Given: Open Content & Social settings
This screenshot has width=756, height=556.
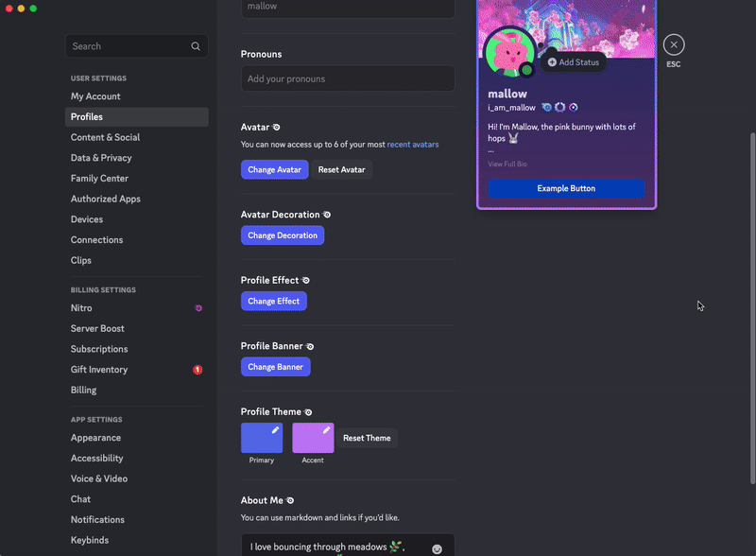Looking at the screenshot, I should point(137,137).
